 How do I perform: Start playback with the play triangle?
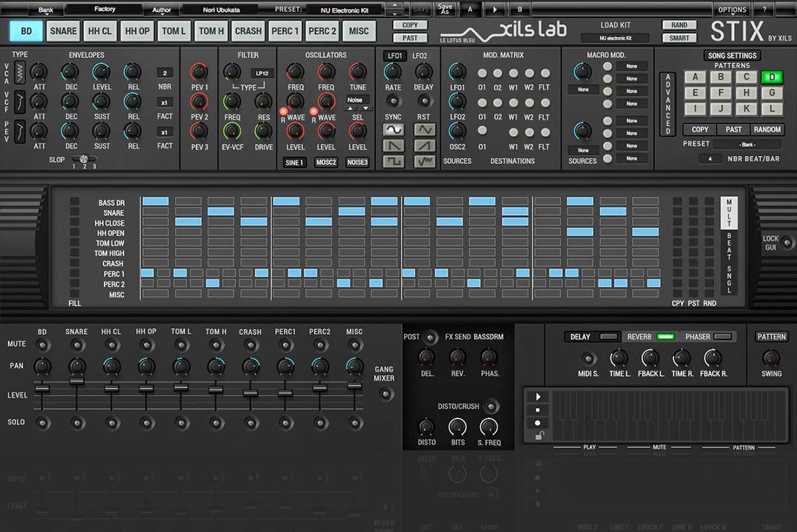coord(537,397)
